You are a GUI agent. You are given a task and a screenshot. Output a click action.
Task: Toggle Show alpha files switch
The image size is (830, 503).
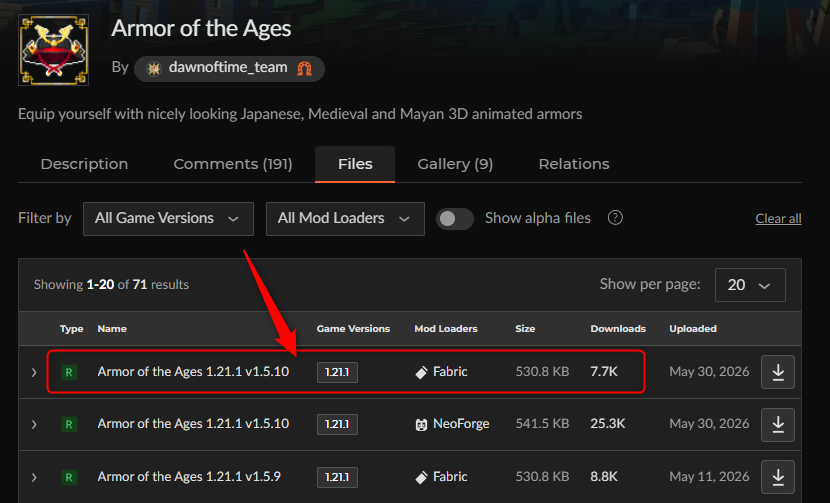(x=455, y=219)
